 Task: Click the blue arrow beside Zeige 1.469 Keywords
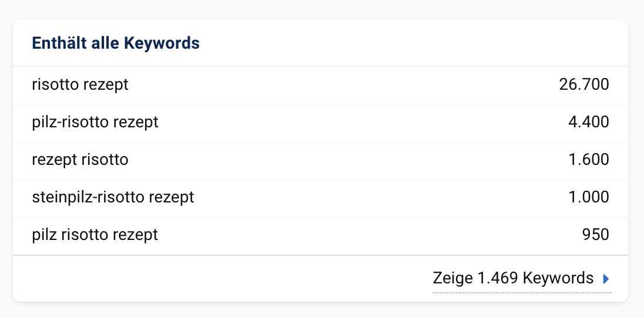tap(606, 279)
